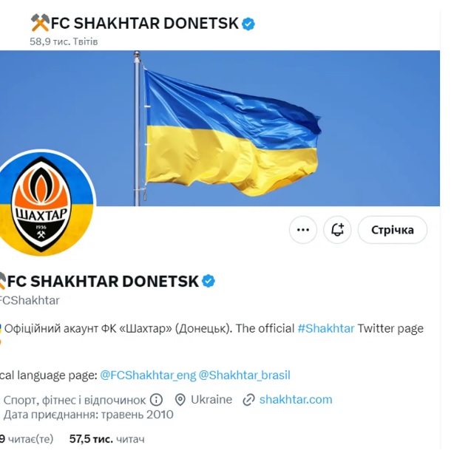Open the 57,5 тис. followers list
This screenshot has width=454, height=476.
click(107, 439)
